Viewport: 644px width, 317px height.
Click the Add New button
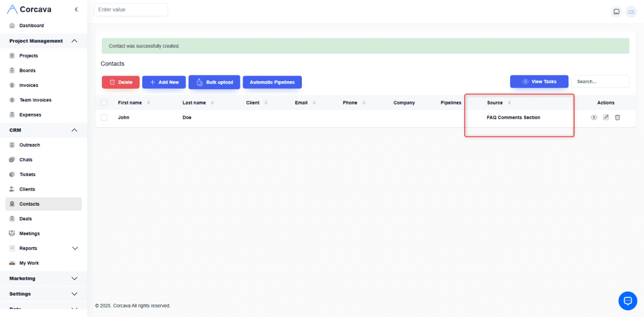click(164, 82)
